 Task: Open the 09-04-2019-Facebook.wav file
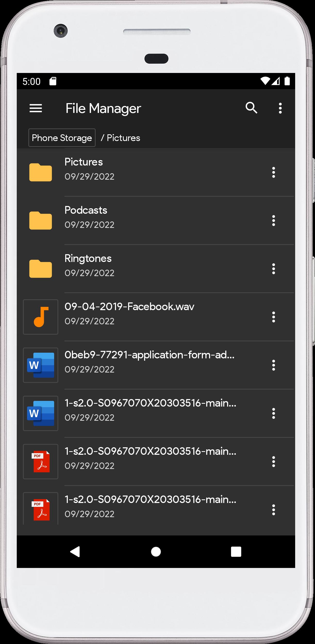[x=129, y=307]
